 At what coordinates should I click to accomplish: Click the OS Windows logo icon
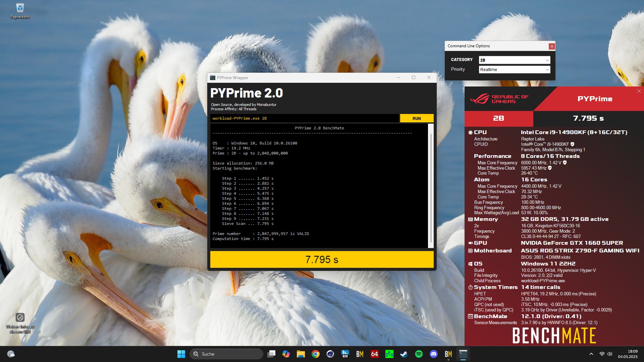point(470,264)
